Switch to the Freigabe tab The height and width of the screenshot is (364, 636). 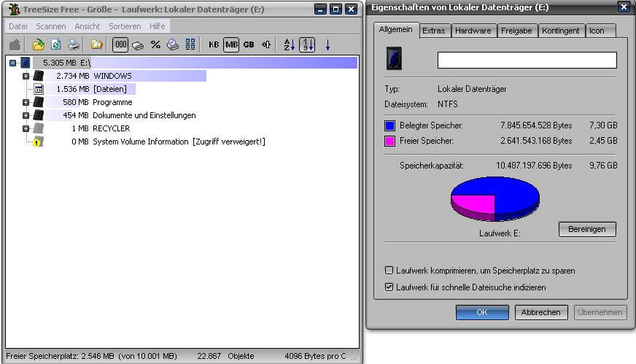pos(516,31)
